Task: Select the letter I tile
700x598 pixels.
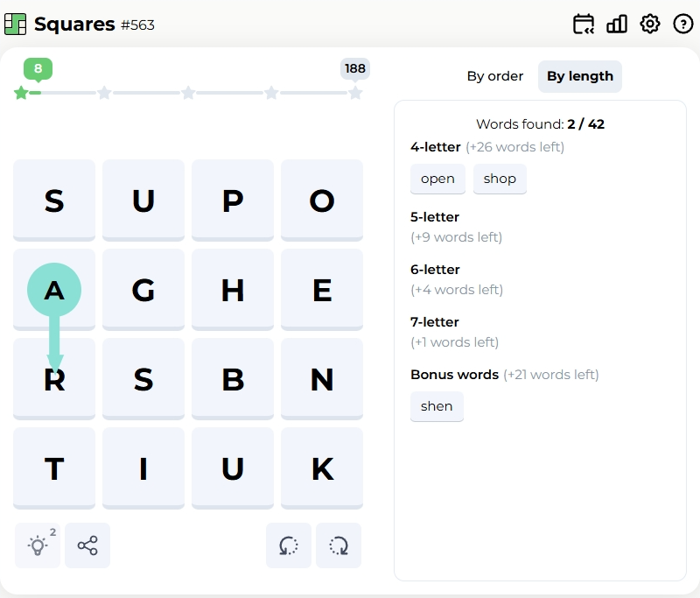Action: click(143, 468)
